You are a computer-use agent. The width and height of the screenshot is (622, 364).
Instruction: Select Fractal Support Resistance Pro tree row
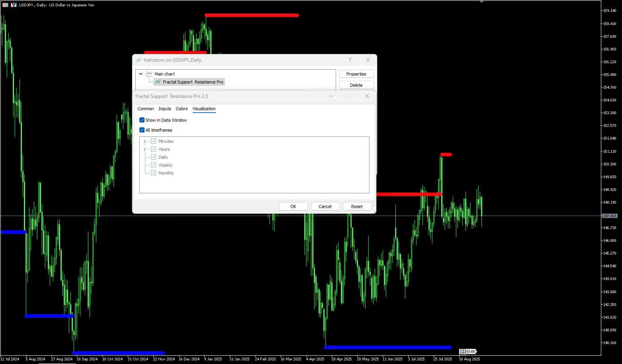click(x=189, y=82)
